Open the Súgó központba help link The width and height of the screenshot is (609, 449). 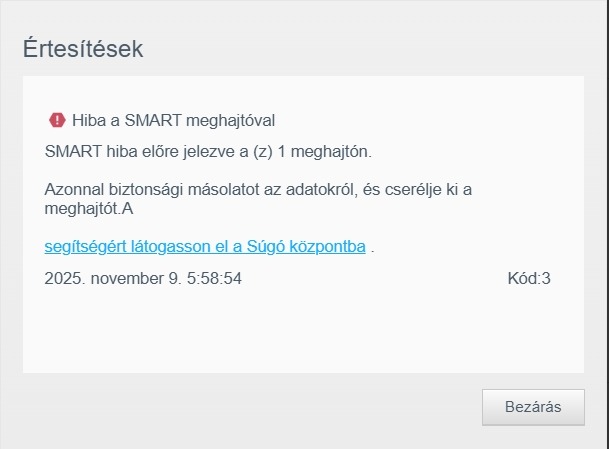coord(205,245)
